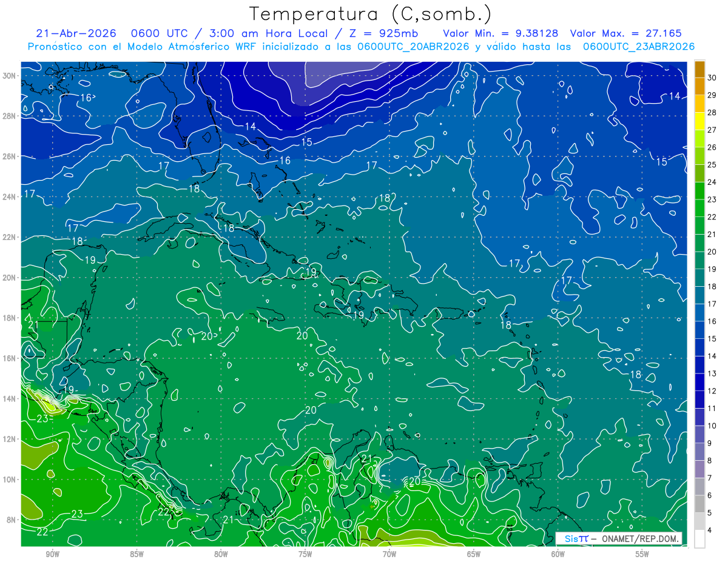This screenshot has width=728, height=562.
Task: Click the 18N latitude axis label
Action: (10, 318)
